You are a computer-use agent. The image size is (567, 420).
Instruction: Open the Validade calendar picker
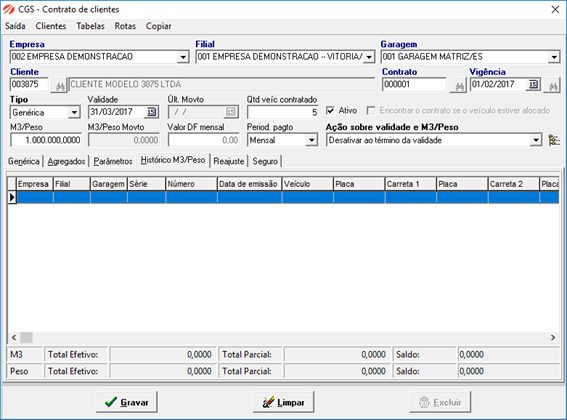(151, 112)
